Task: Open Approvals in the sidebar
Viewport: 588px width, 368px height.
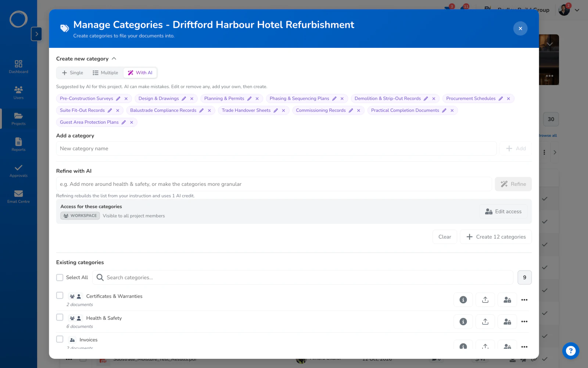Action: pos(18,171)
